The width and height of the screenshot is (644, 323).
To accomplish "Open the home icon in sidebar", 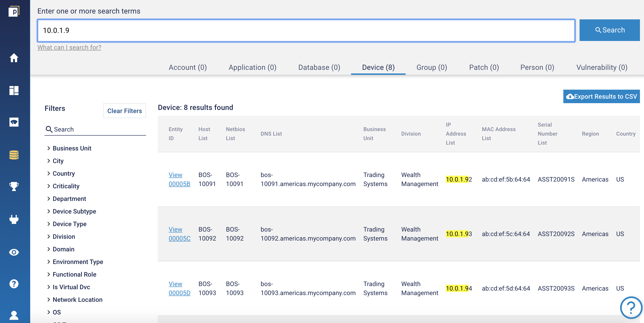I will click(14, 58).
